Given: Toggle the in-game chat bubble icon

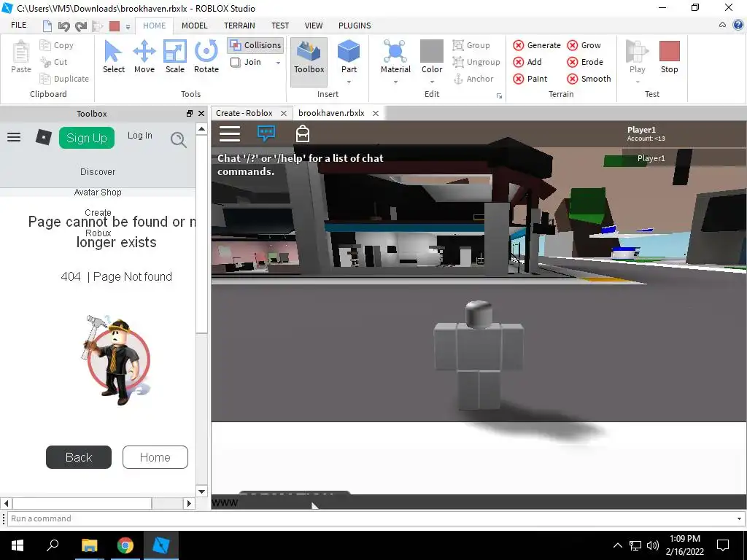Looking at the screenshot, I should point(266,133).
